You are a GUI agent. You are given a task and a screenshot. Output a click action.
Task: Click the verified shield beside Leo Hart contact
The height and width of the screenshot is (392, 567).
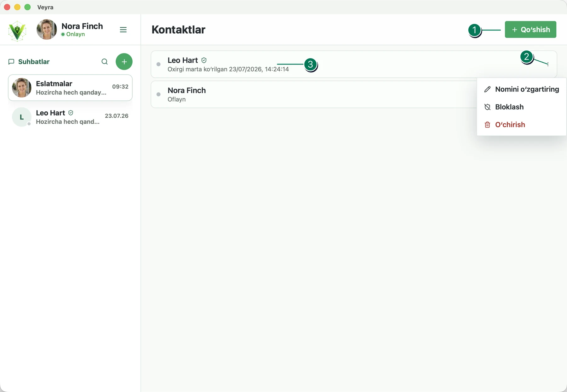(204, 60)
